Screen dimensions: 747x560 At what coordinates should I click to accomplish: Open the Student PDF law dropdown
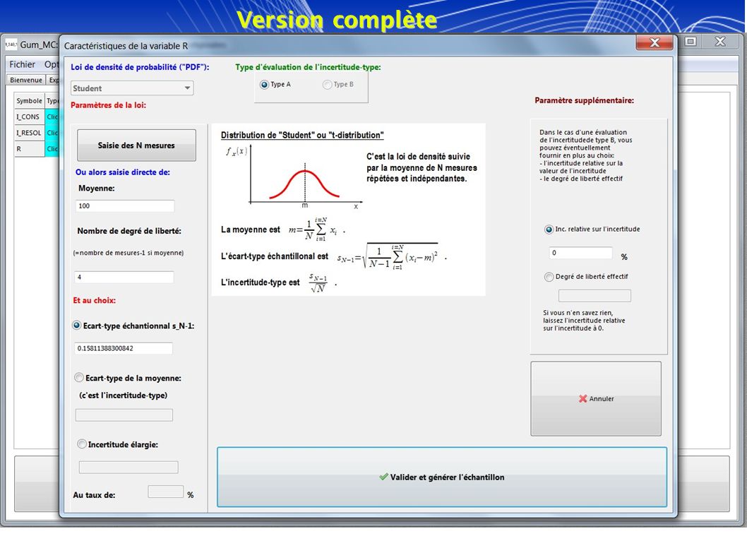click(132, 88)
